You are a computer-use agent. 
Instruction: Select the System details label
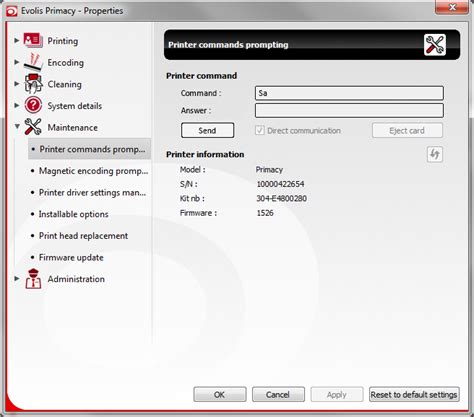75,106
